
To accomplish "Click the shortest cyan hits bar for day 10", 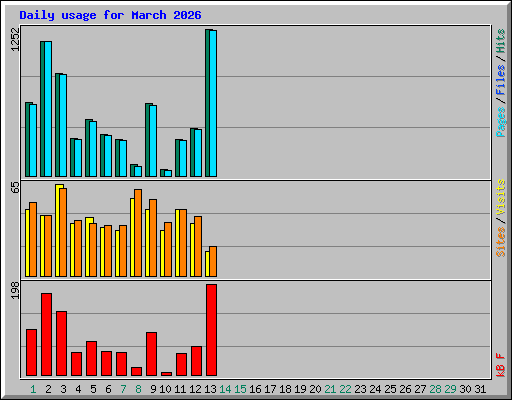I will 168,174.
